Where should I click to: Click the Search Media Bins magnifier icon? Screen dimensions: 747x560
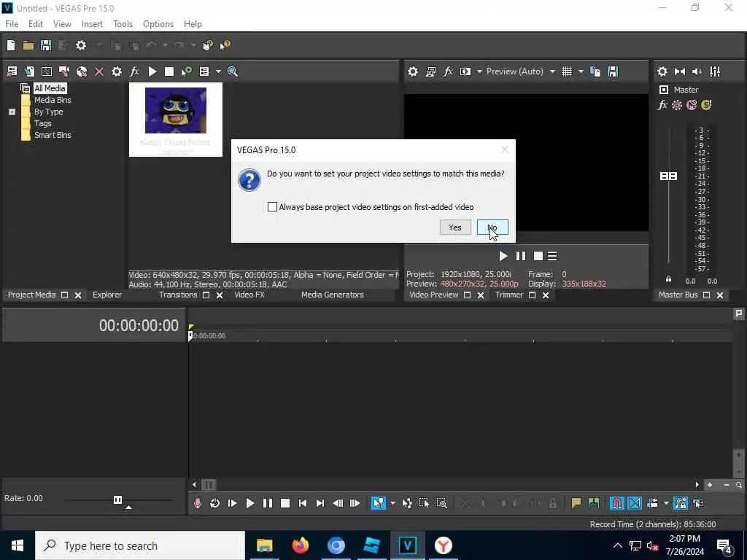233,71
